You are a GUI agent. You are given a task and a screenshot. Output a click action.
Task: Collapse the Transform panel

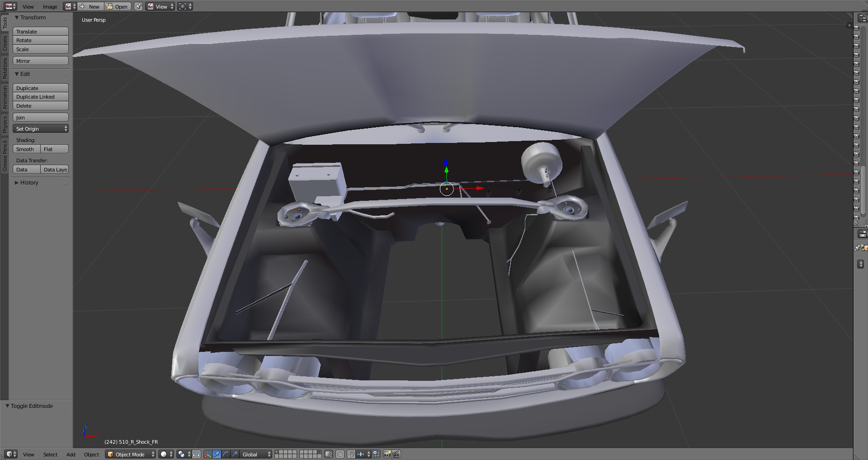click(x=17, y=18)
